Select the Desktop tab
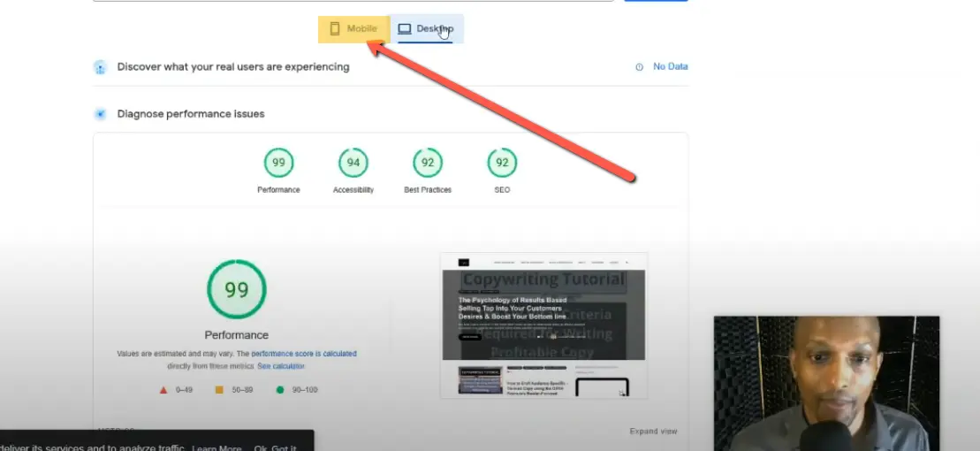The width and height of the screenshot is (980, 451). pyautogui.click(x=427, y=29)
